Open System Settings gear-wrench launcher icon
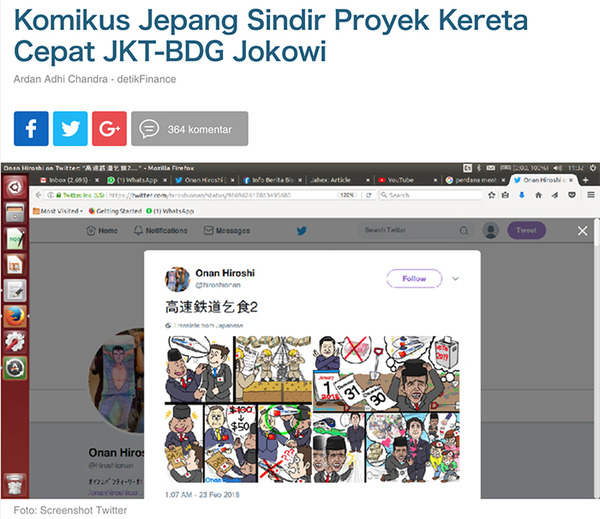 (x=15, y=342)
